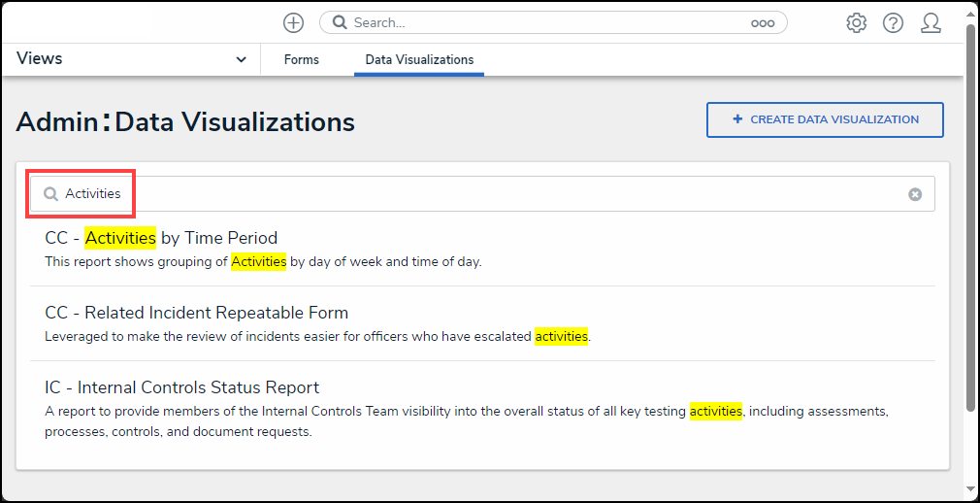
Task: Open IC - Internal Controls Status Report
Action: 181,387
